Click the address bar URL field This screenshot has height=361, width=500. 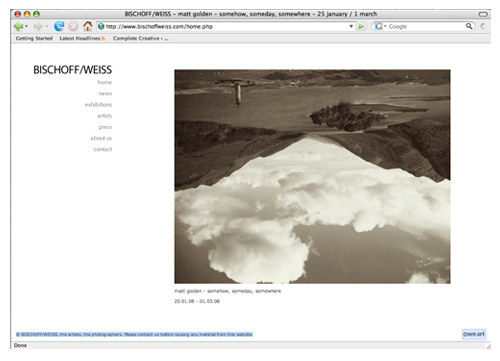tap(227, 26)
